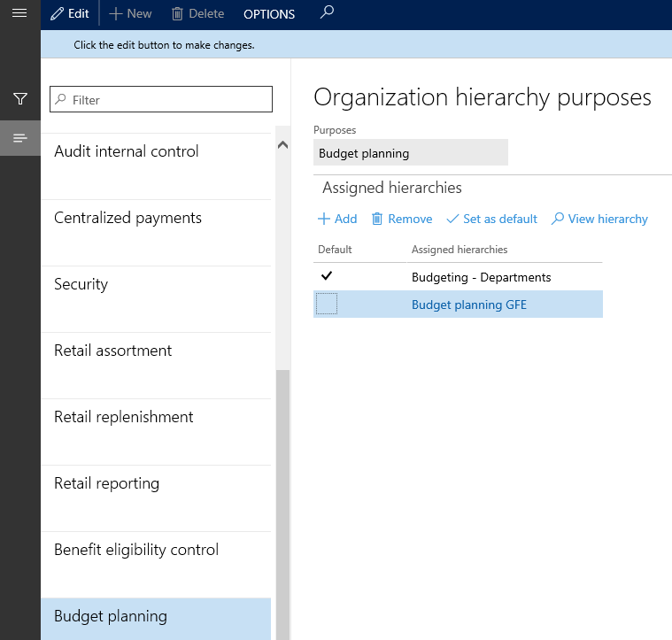Open the filter funnel pane
Screen dimensions: 672x640
(19, 99)
